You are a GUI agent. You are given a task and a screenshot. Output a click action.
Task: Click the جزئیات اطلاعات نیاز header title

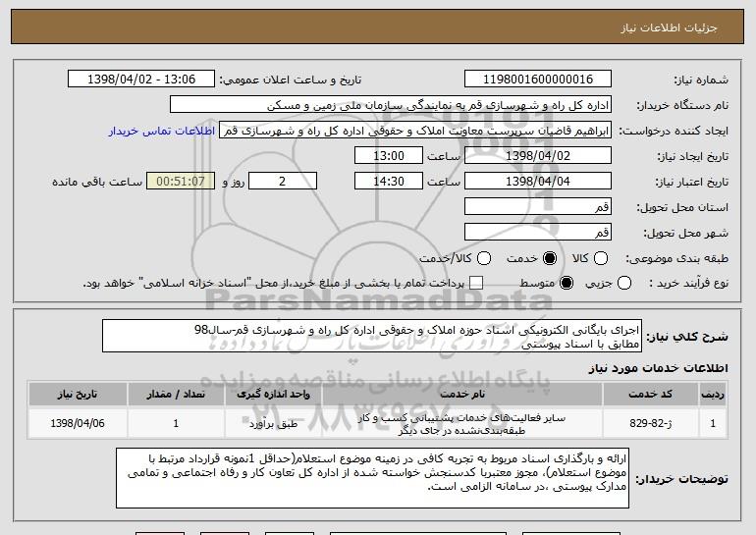669,27
